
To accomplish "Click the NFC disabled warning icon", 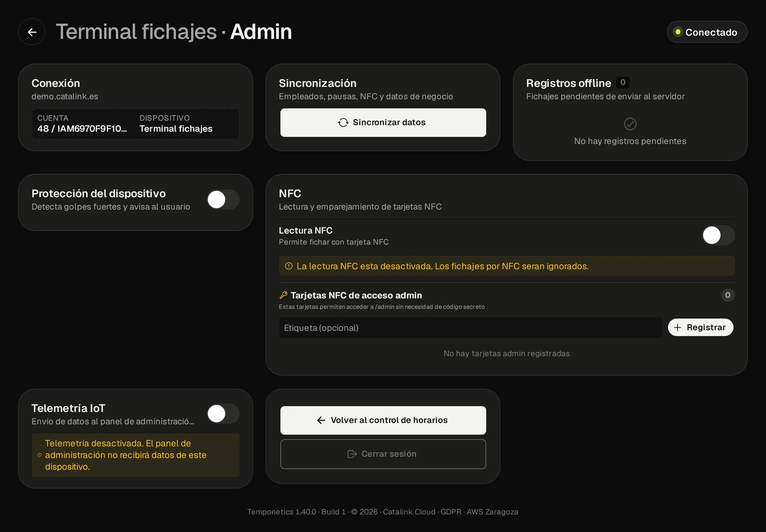I will coord(289,266).
